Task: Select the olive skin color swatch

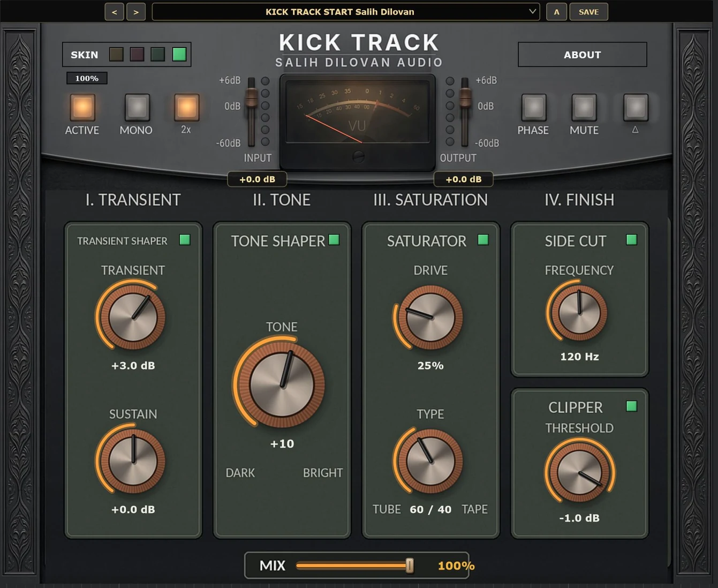Action: pyautogui.click(x=116, y=54)
